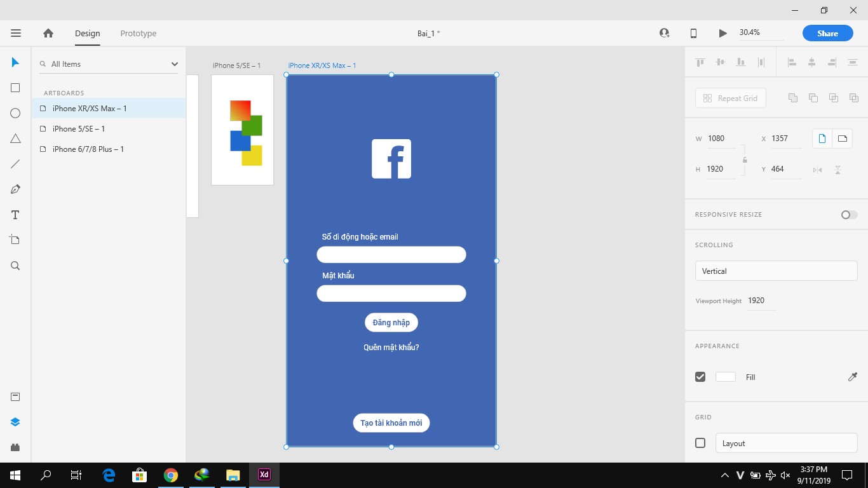Open the zoom level 30.4% dropdown
Image resolution: width=868 pixels, height=488 pixels.
point(761,32)
